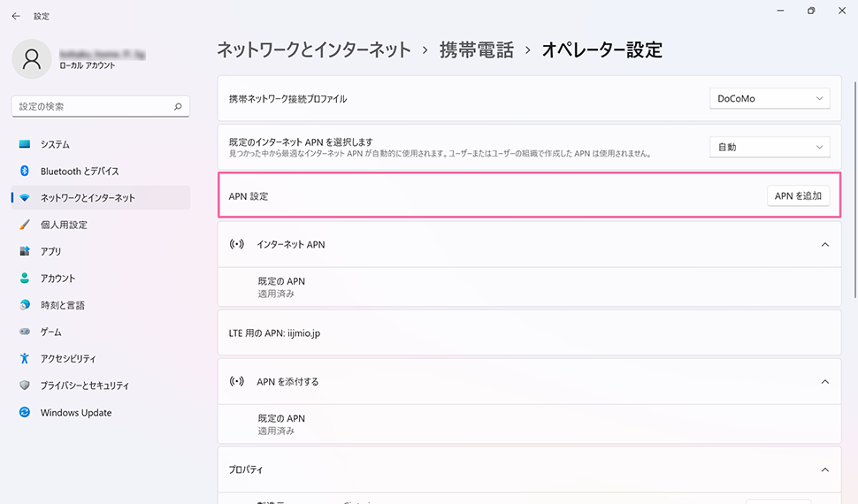Viewport: 858px width, 504px height.
Task: Collapse the プロパティ section
Action: pyautogui.click(x=824, y=470)
